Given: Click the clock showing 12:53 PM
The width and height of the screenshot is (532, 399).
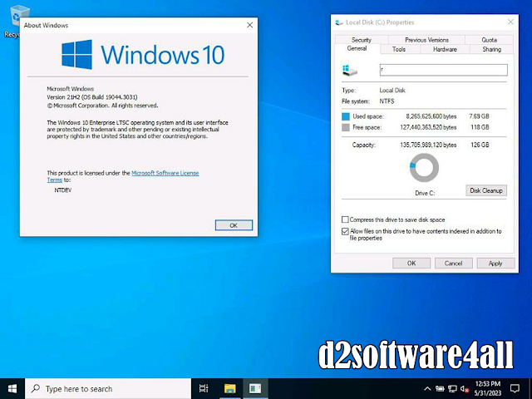Looking at the screenshot, I should [488, 384].
